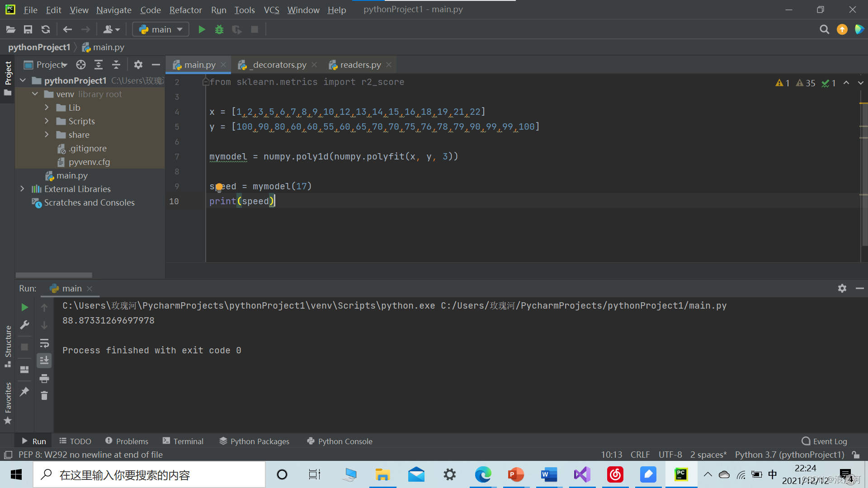This screenshot has width=868, height=488.
Task: Click Synchronize reload icon in toolbar
Action: [x=45, y=29]
